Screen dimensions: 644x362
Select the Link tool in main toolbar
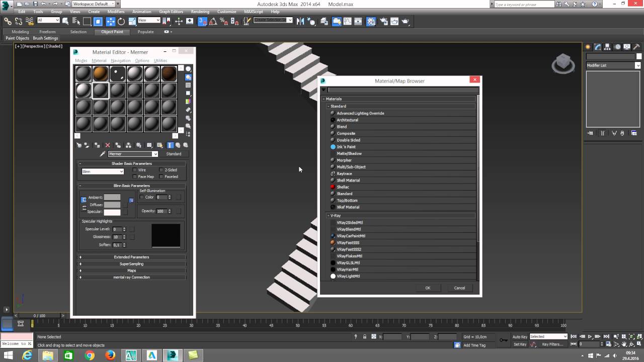[x=8, y=22]
